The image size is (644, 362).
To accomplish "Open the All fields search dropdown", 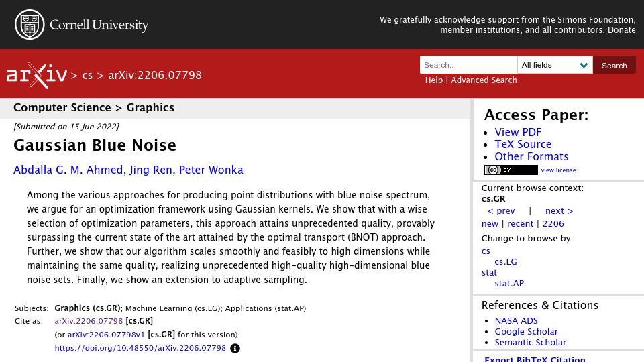I will [x=555, y=65].
